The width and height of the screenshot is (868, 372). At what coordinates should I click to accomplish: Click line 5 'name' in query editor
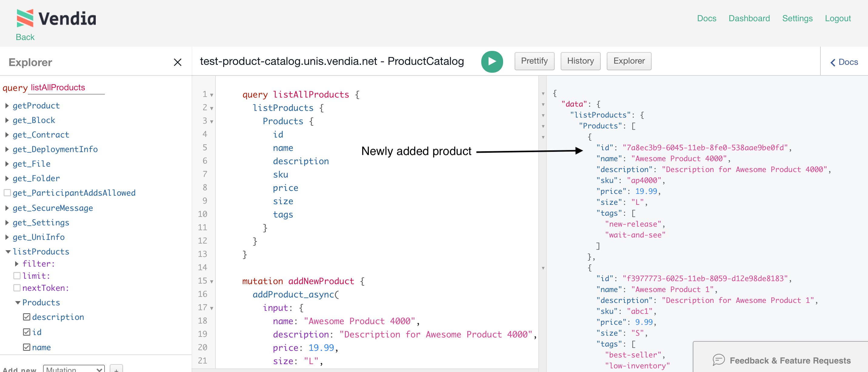(283, 148)
